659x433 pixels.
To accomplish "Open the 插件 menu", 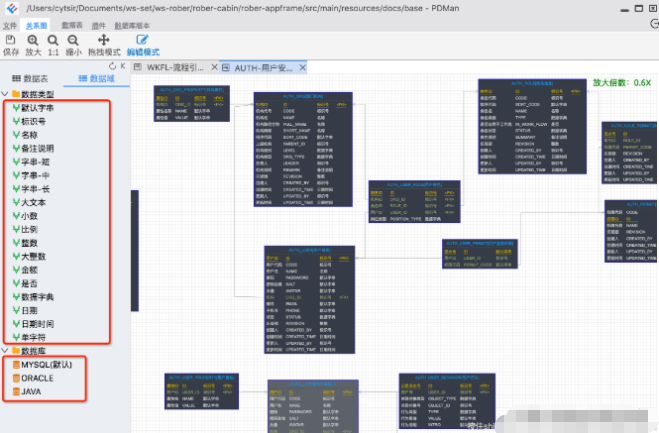I will point(99,26).
